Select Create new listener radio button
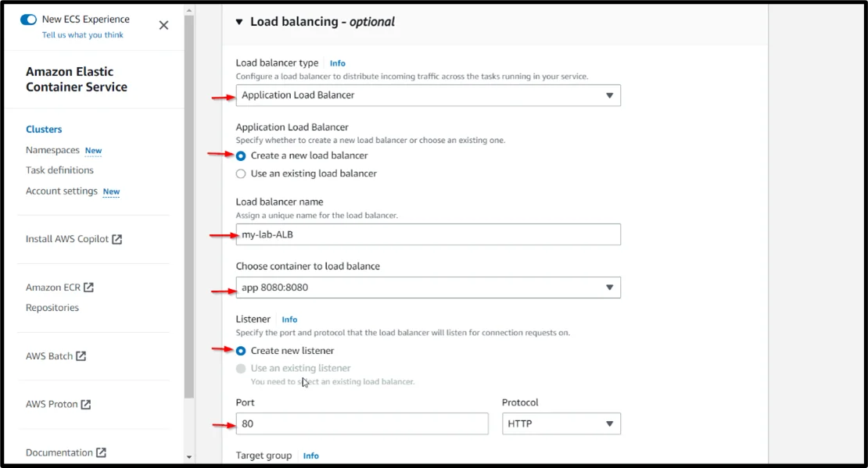Screen dimensions: 868x468 241,351
